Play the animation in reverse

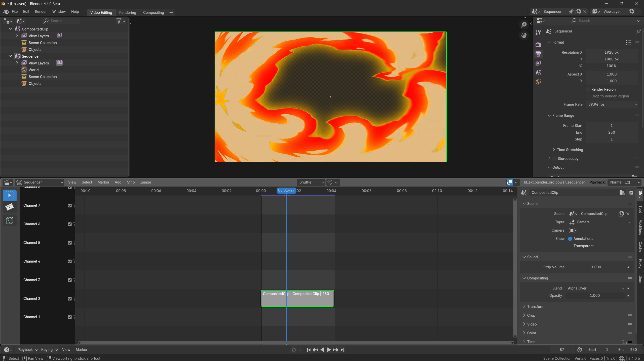pyautogui.click(x=322, y=350)
